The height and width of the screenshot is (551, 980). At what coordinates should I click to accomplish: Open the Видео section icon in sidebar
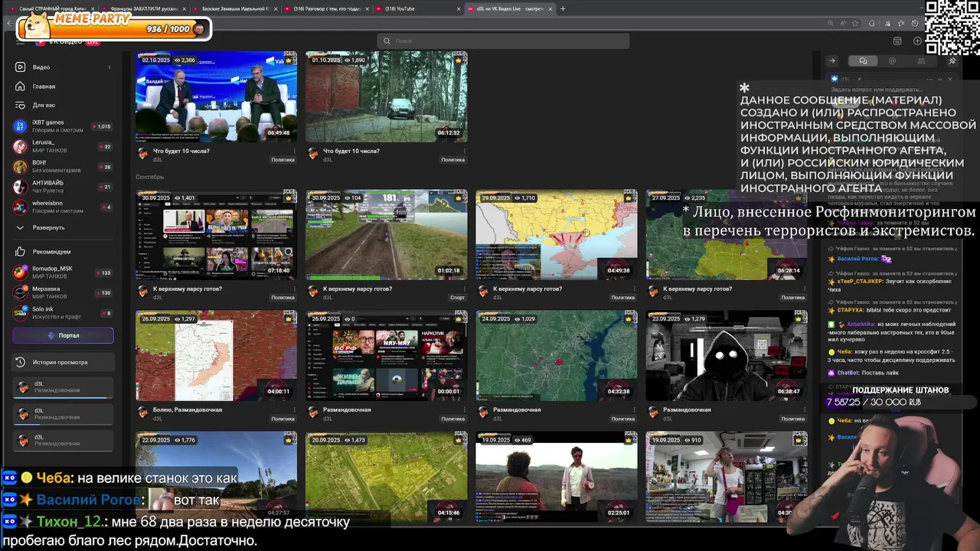[x=21, y=67]
